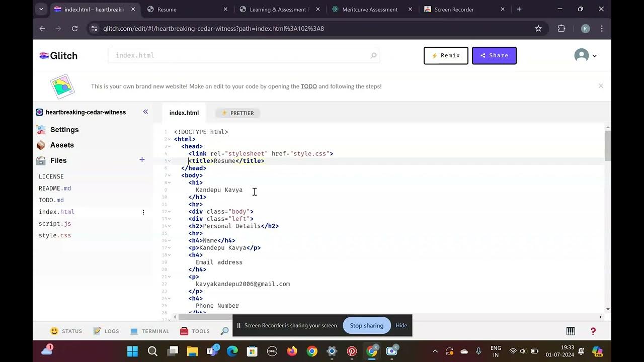Click the red question mark help icon
This screenshot has width=644, height=362.
click(x=593, y=331)
